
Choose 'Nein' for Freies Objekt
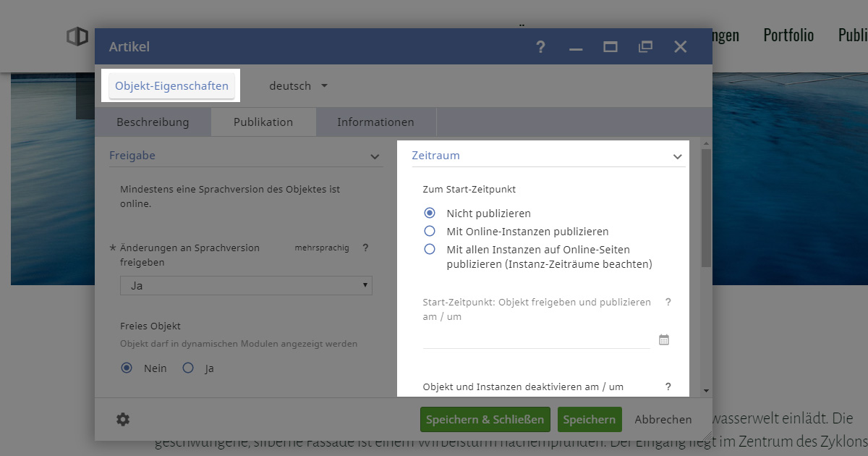(127, 368)
